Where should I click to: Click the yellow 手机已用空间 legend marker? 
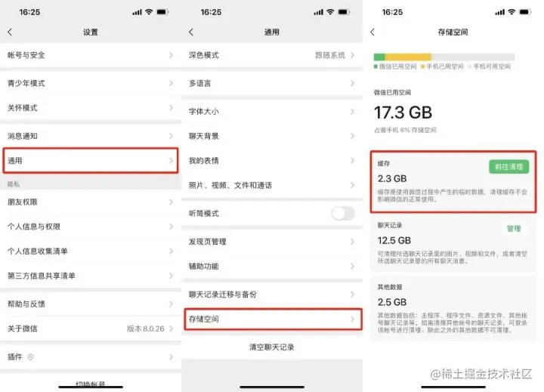[x=422, y=66]
